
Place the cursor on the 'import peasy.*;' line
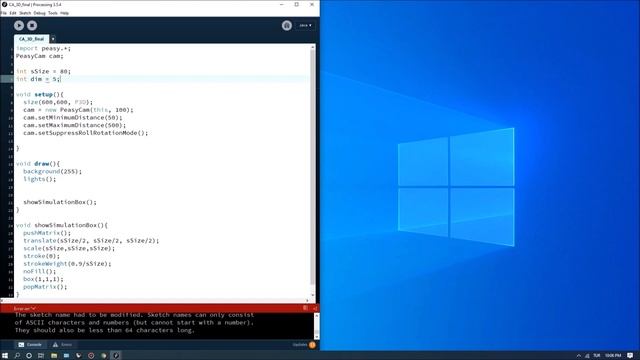[x=43, y=48]
